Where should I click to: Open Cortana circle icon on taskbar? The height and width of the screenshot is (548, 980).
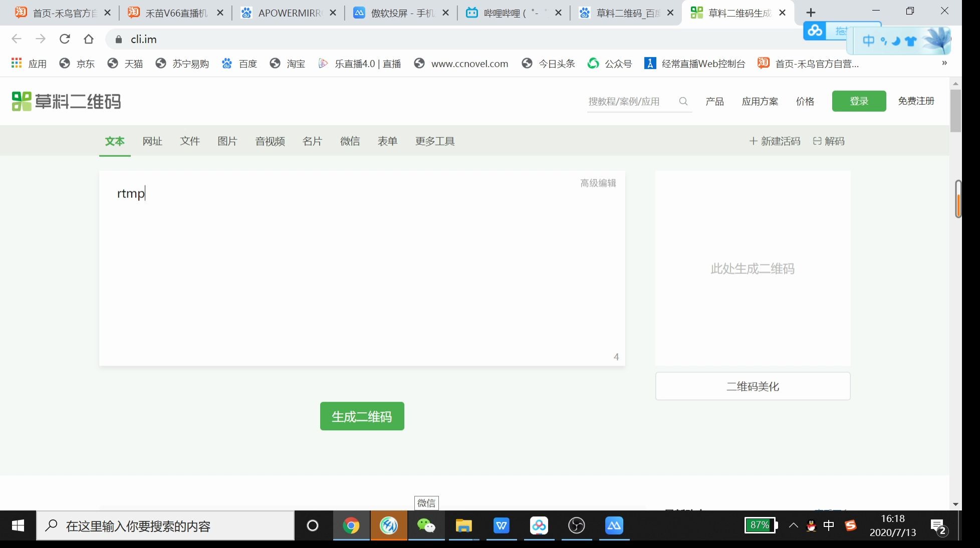313,526
